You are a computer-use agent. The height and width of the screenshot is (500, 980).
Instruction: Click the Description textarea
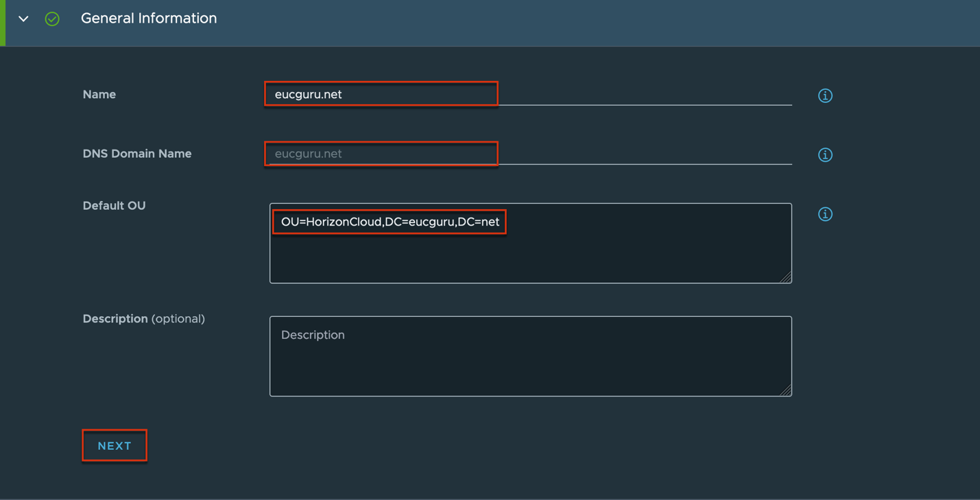pyautogui.click(x=530, y=356)
